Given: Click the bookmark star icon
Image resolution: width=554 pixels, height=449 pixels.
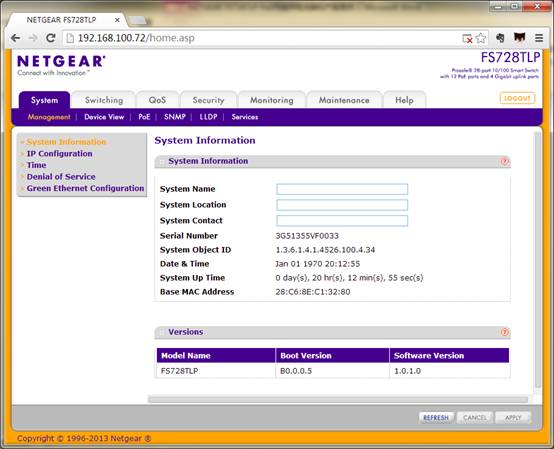Looking at the screenshot, I should 481,38.
